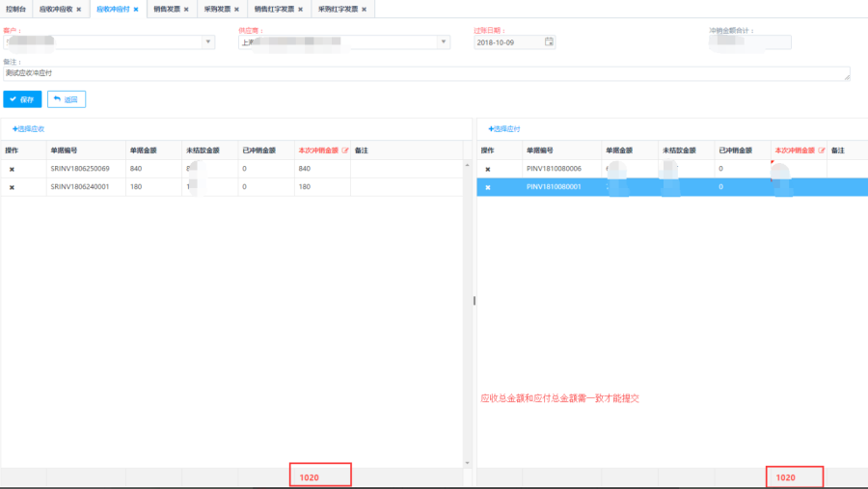Remove row SRINV1806250069 with its delete icon
This screenshot has width=868, height=489.
coord(13,169)
